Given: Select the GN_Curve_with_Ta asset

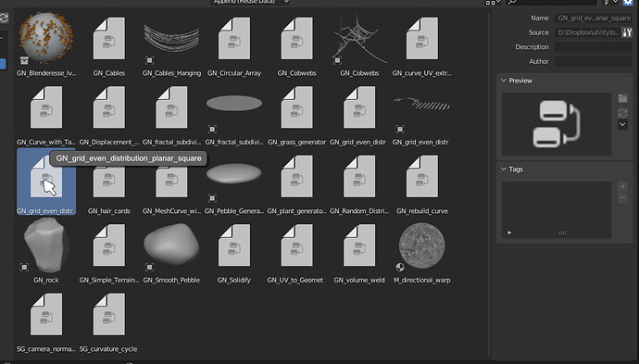Looking at the screenshot, I should [46, 113].
